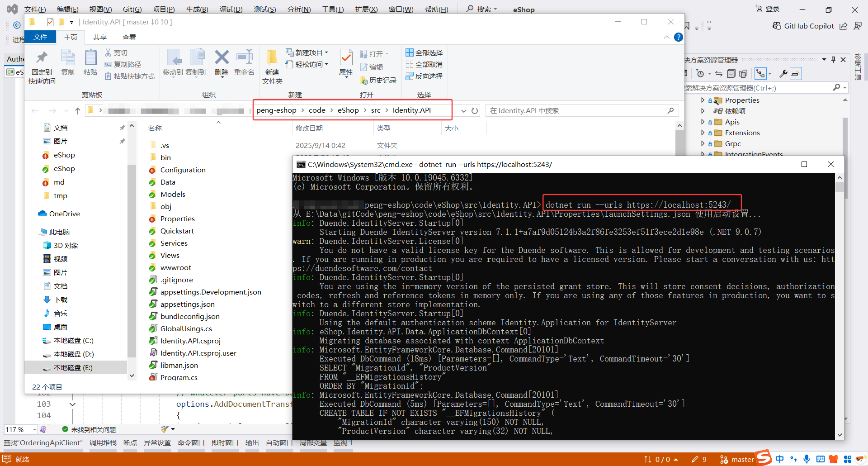This screenshot has width=868, height=466.
Task: Collapse the Explorer ribbon
Action: 666,37
